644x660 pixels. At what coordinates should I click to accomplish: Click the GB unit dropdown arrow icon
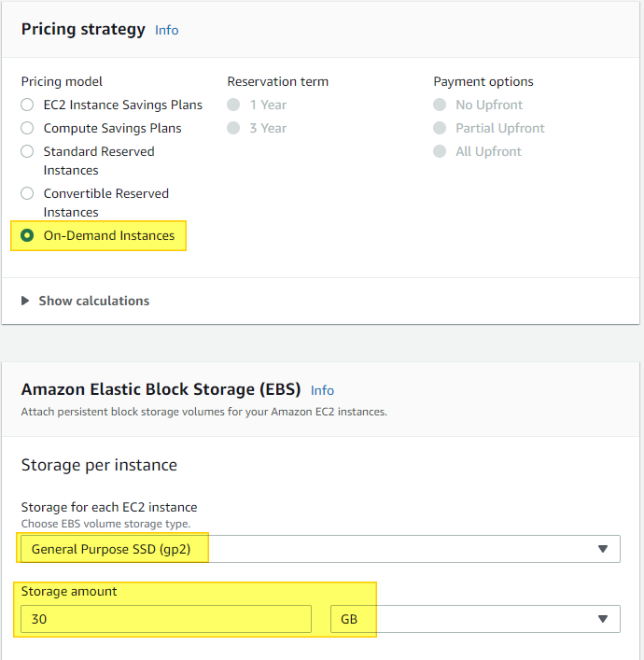click(x=603, y=619)
